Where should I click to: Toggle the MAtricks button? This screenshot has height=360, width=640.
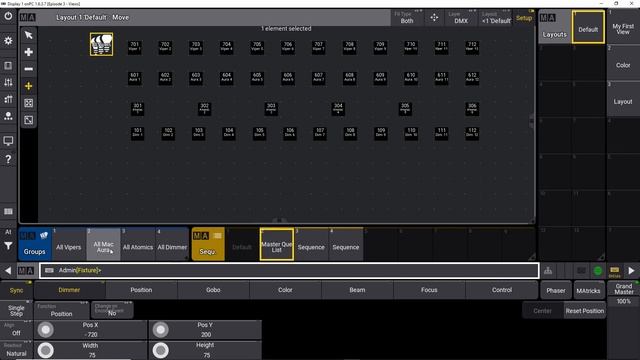point(588,291)
